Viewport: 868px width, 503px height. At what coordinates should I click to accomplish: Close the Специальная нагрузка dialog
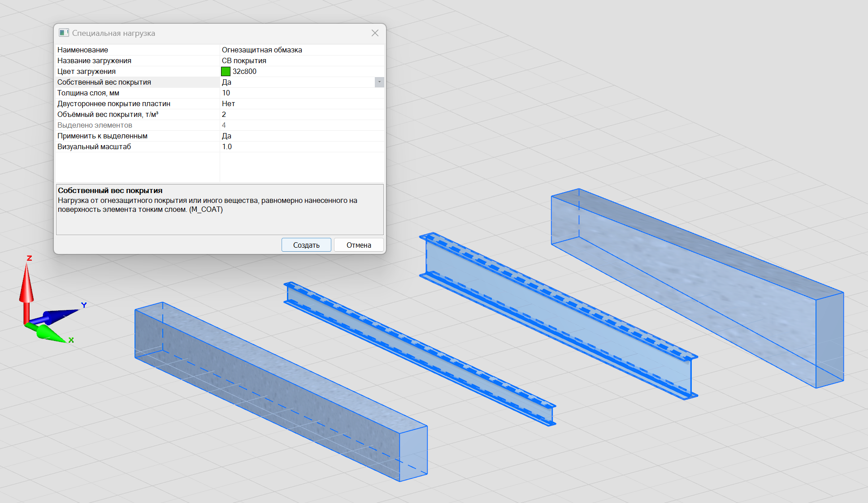click(375, 33)
